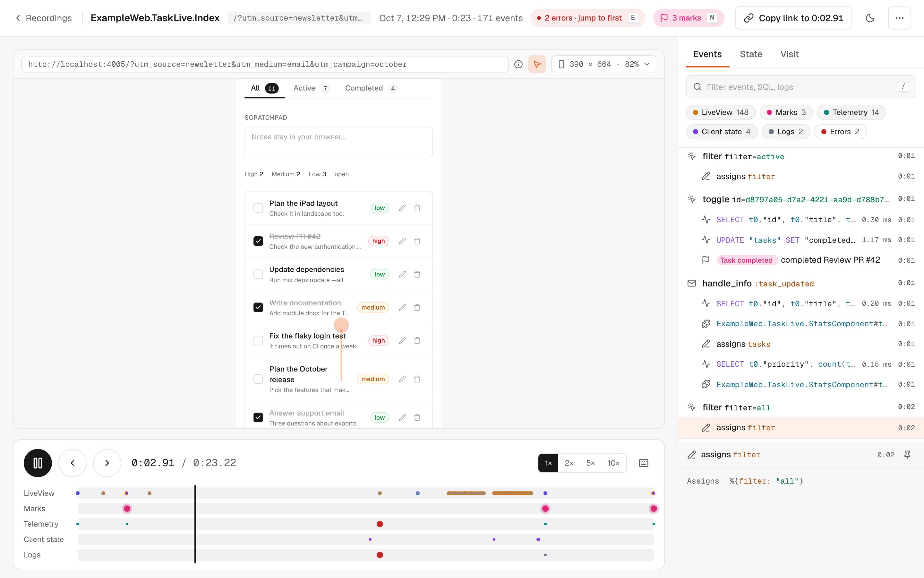Delete the Answer support email task
The height and width of the screenshot is (578, 924).
click(x=417, y=417)
